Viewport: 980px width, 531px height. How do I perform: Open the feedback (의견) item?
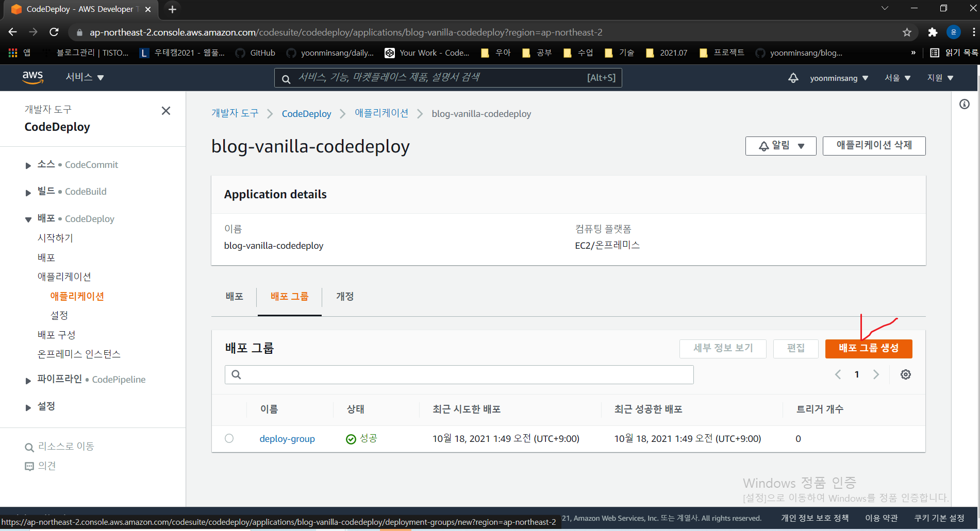(x=40, y=466)
